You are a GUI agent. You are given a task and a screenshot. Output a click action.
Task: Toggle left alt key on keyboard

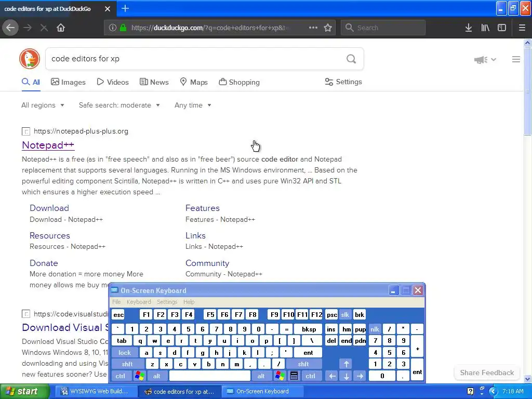[156, 376]
